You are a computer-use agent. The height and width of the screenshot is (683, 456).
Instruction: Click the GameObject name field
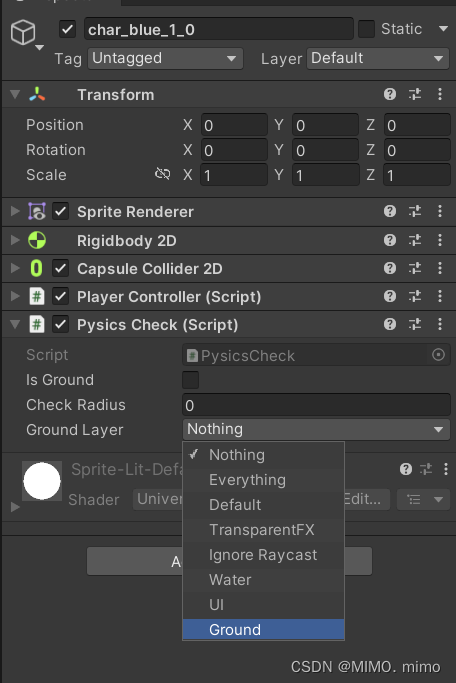219,29
